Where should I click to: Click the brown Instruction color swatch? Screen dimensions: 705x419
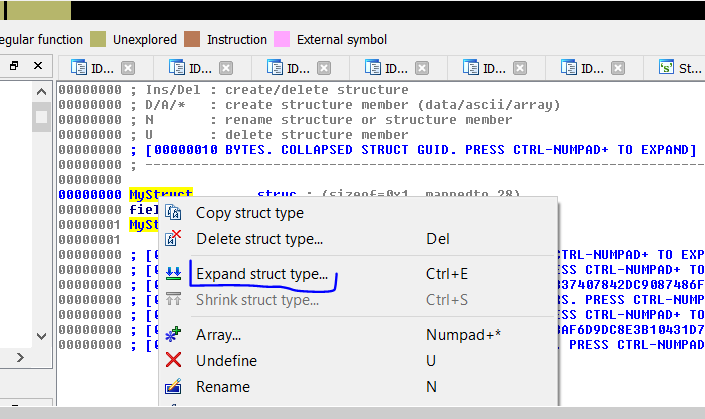[192, 40]
